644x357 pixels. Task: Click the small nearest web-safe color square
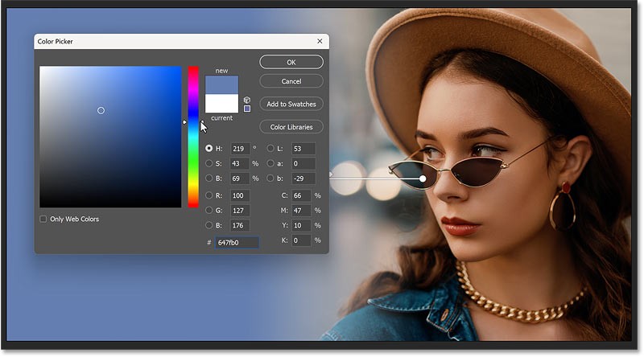(247, 109)
